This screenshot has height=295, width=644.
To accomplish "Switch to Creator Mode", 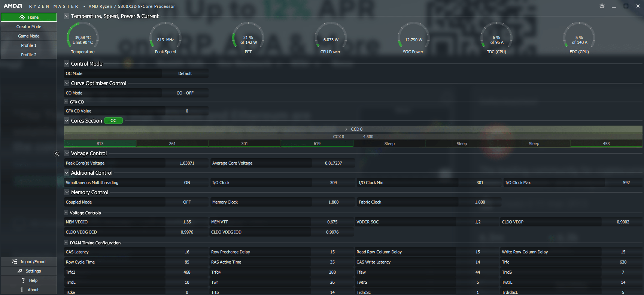I will pyautogui.click(x=29, y=27).
